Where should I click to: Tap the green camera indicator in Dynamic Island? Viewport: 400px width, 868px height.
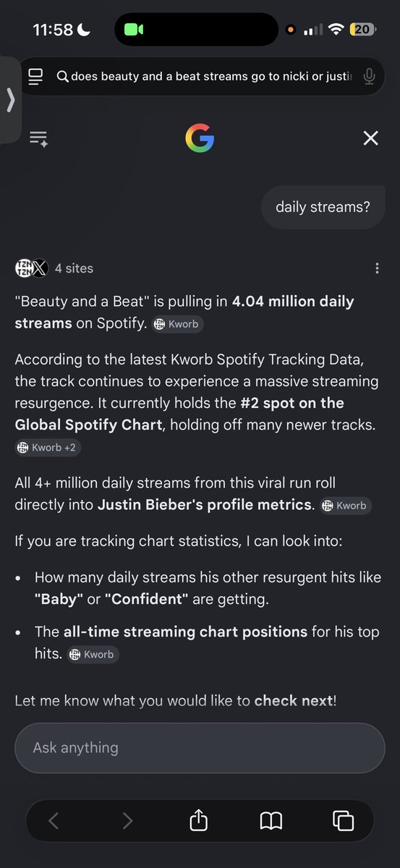[x=135, y=30]
